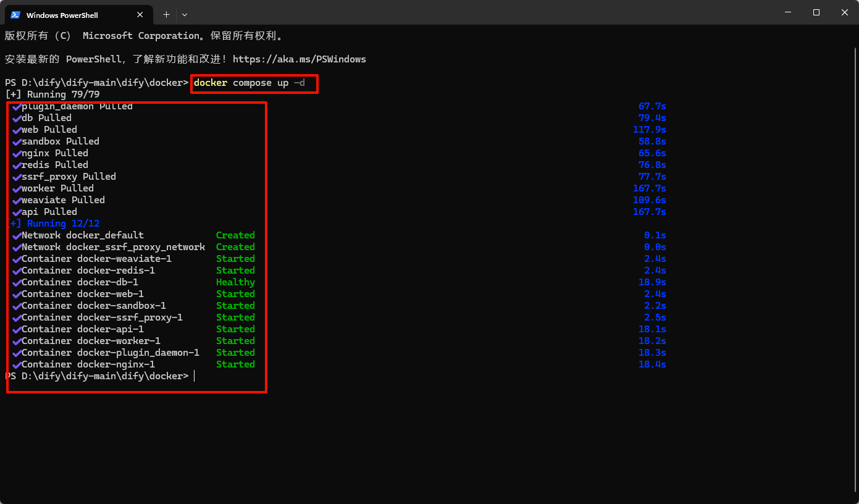Click the '[+] Running 79/79' line
The height and width of the screenshot is (504, 859).
52,94
